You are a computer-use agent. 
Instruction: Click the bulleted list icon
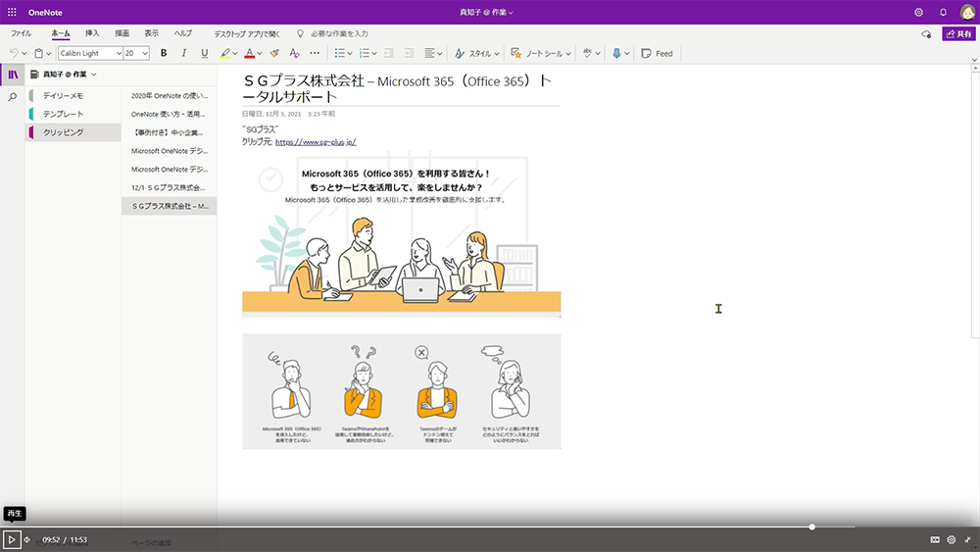tap(339, 53)
